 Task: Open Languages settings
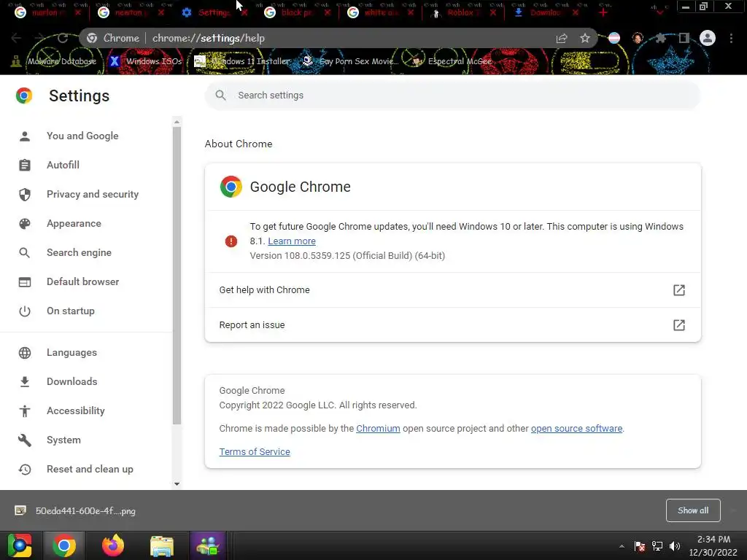71,352
